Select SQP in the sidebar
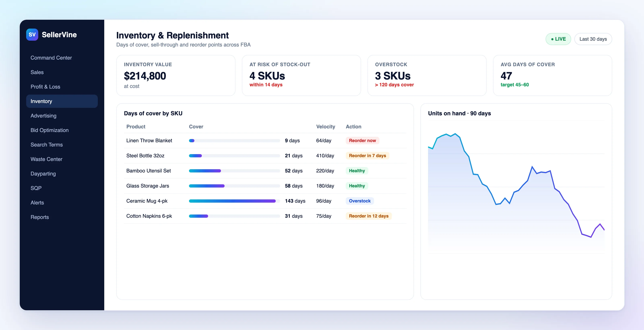The width and height of the screenshot is (644, 330). coord(62,188)
